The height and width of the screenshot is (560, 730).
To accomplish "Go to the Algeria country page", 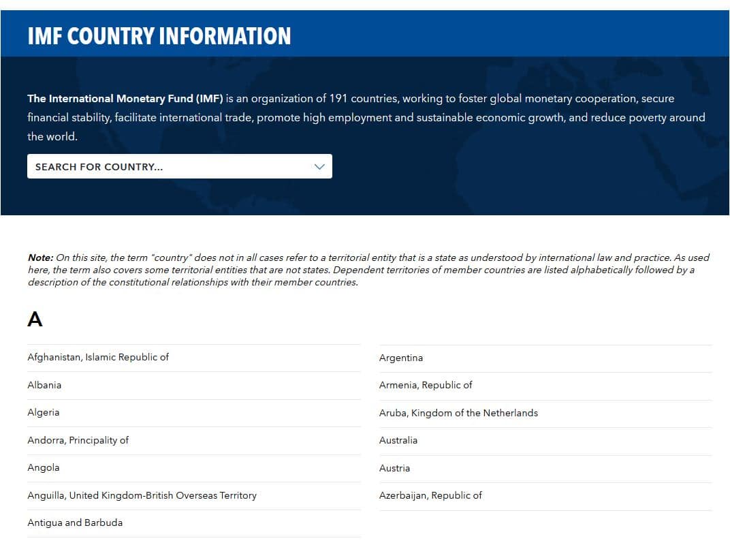I will click(44, 412).
